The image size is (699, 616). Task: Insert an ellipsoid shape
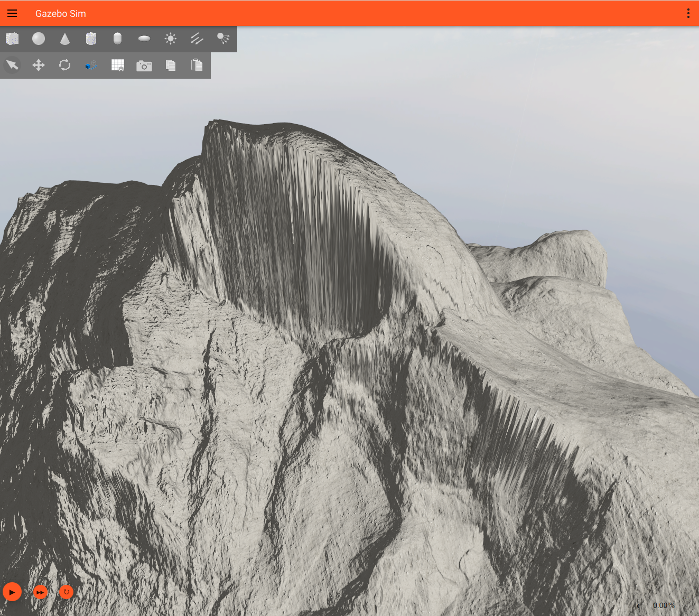(x=144, y=39)
